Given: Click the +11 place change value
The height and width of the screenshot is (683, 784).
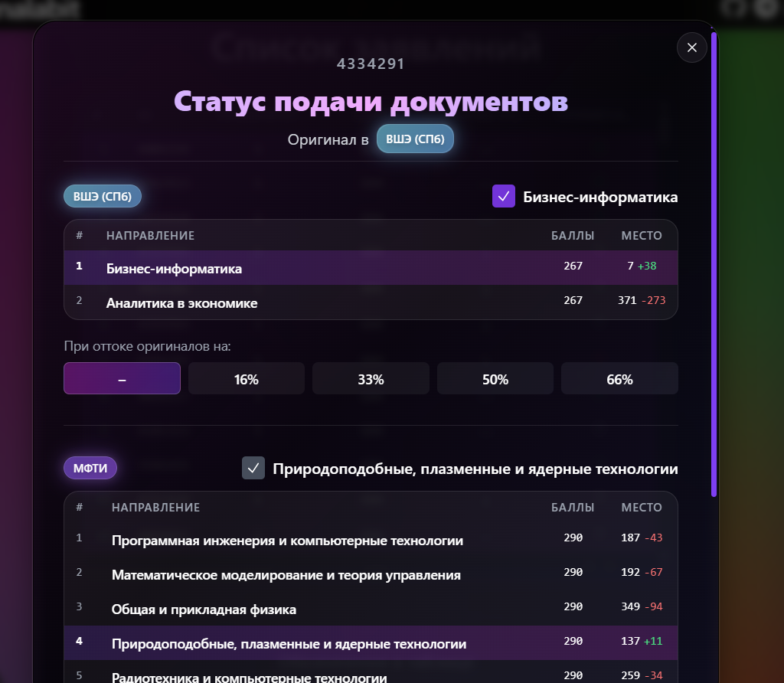Looking at the screenshot, I should pyautogui.click(x=653, y=642).
